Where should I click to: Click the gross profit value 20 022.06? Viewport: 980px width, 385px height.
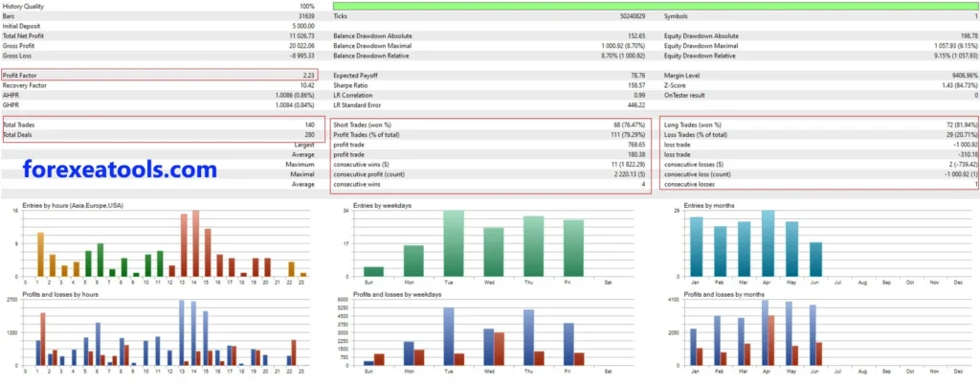pos(302,46)
